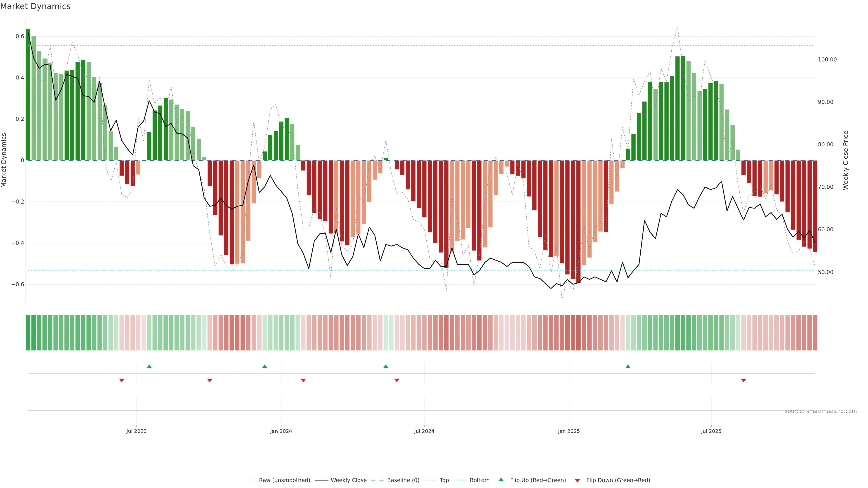Image resolution: width=868 pixels, height=488 pixels.
Task: Toggle the Bottom legend entry
Action: (479, 480)
